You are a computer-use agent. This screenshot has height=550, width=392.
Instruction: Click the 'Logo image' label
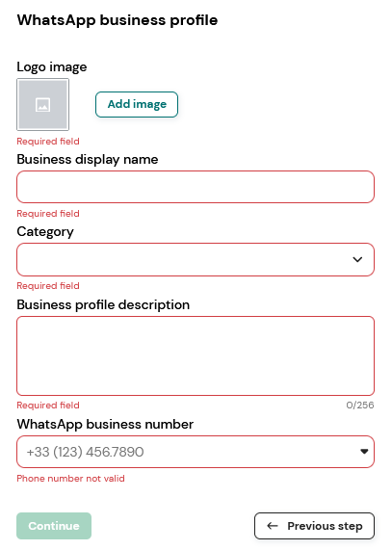pos(52,67)
